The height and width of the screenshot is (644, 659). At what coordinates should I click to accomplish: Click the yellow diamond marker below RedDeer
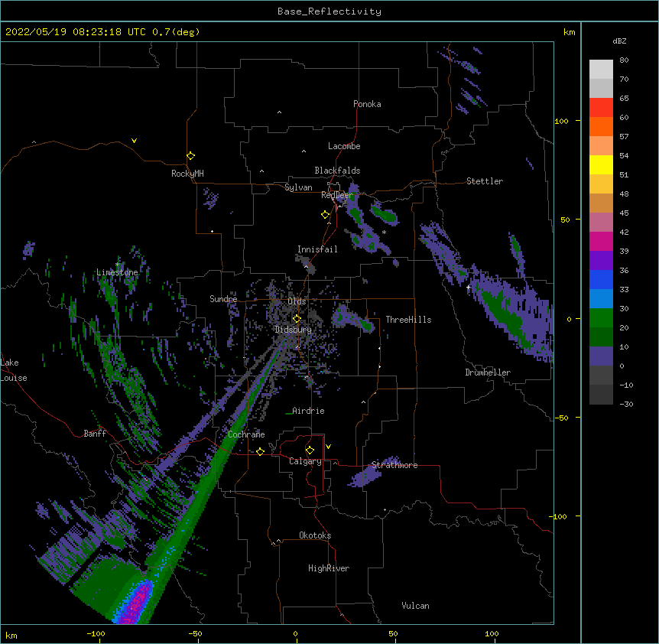click(325, 215)
